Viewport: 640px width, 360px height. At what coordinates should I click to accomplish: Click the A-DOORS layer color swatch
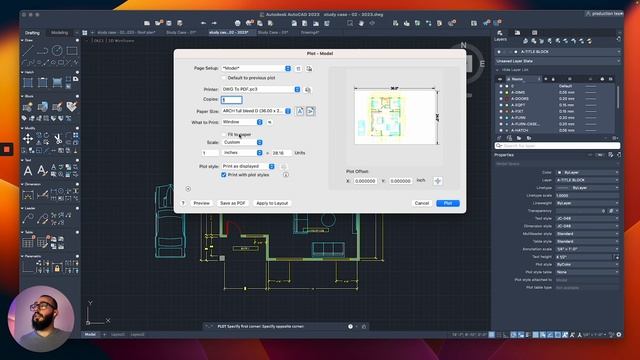tap(507, 99)
